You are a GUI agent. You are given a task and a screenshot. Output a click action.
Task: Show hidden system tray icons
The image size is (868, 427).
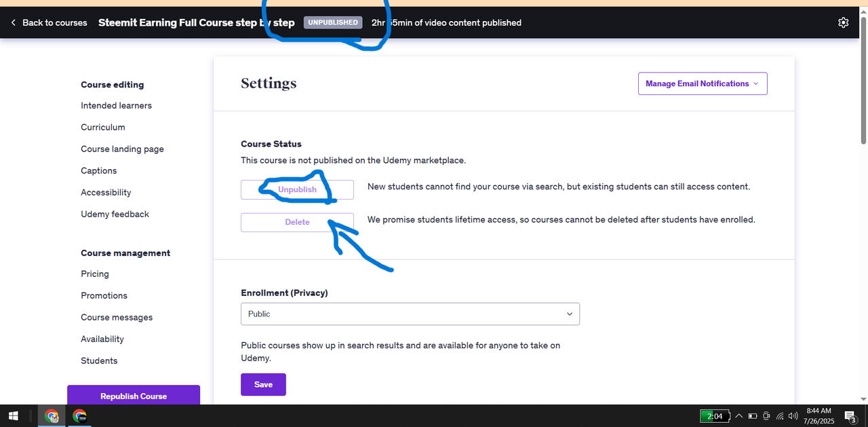point(738,416)
